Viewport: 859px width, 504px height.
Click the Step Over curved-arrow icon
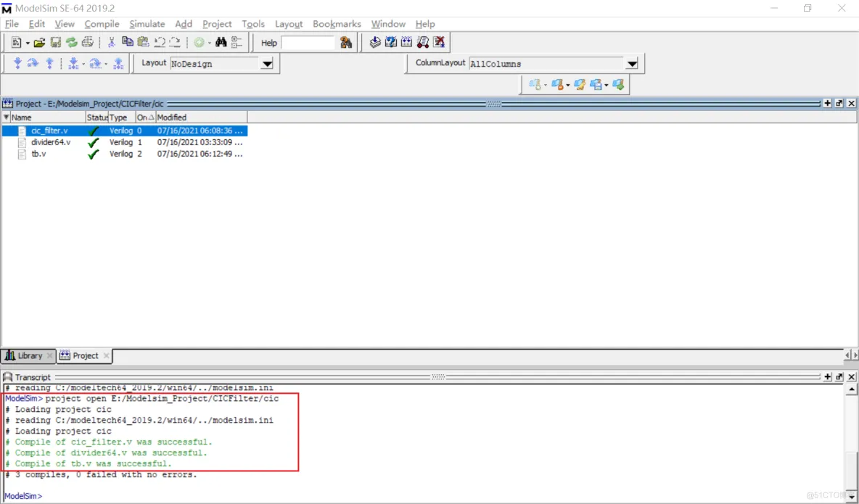(x=33, y=64)
